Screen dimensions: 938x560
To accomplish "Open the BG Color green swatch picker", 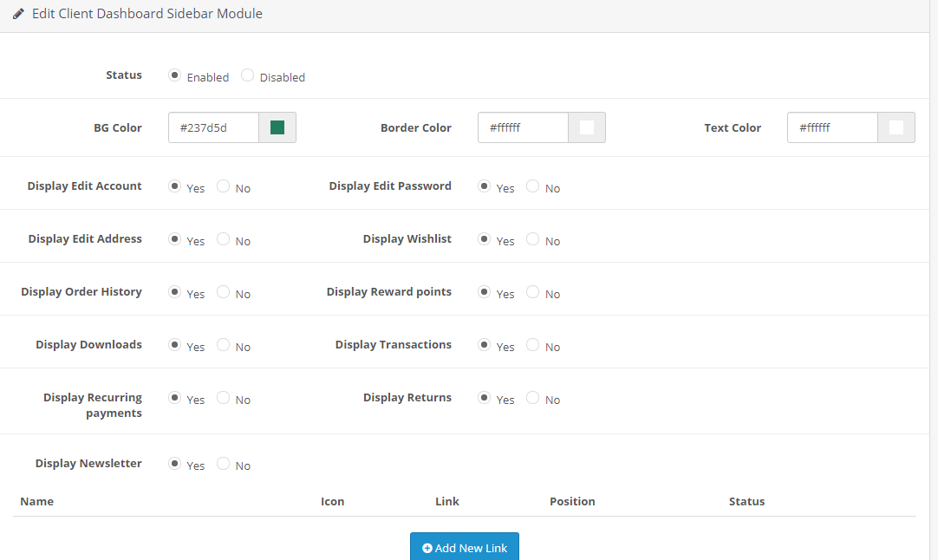I will (277, 127).
